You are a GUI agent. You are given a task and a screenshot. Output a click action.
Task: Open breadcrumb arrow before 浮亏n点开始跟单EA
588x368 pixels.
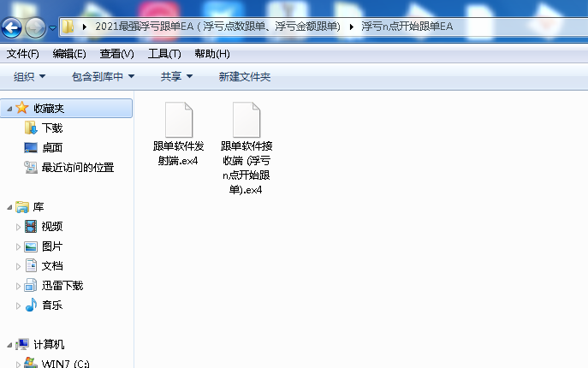352,27
